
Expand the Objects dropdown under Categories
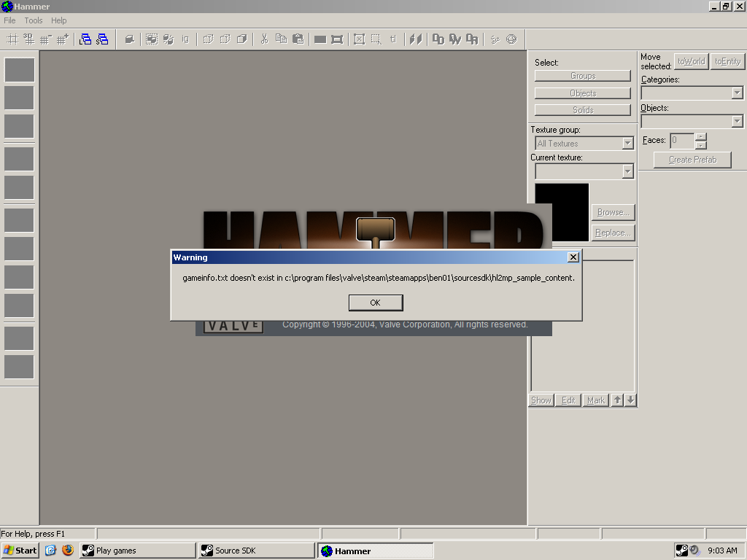[x=737, y=122]
